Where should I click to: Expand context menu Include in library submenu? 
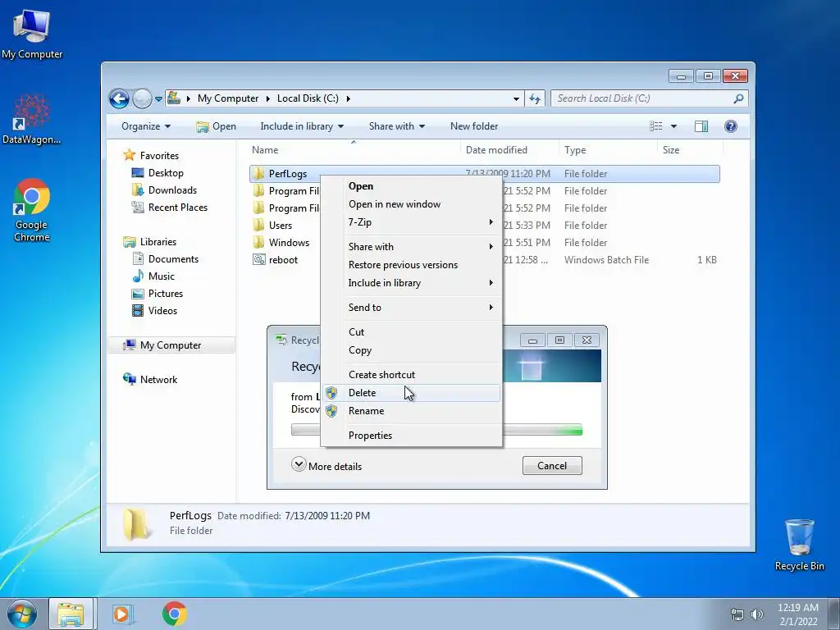click(412, 283)
